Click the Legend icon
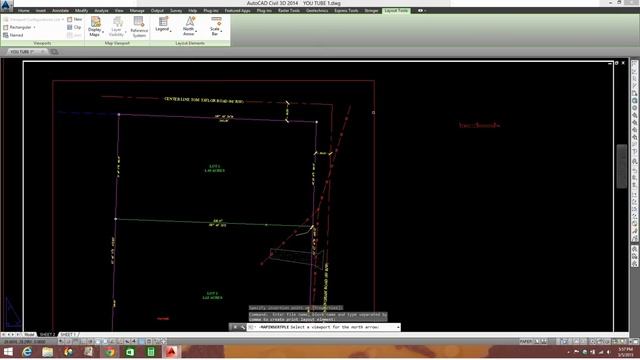This screenshot has height=360, width=640. [x=163, y=21]
